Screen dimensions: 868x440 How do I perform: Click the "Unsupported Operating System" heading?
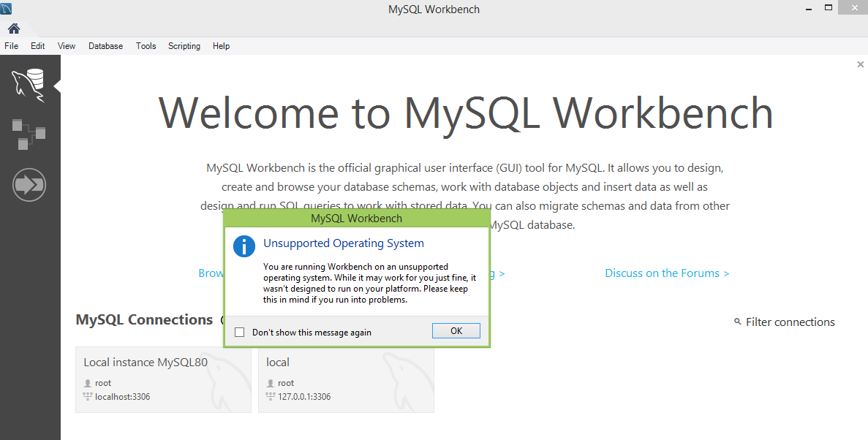344,243
